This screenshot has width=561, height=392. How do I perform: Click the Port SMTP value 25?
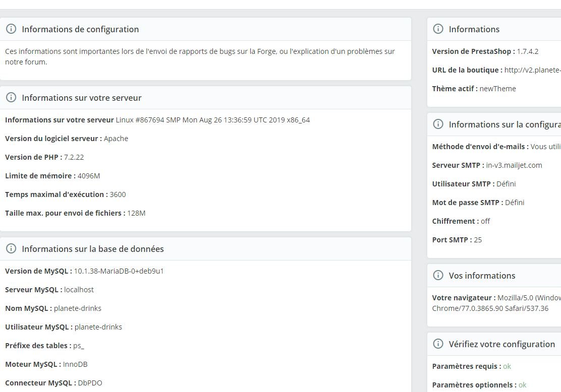click(x=478, y=240)
